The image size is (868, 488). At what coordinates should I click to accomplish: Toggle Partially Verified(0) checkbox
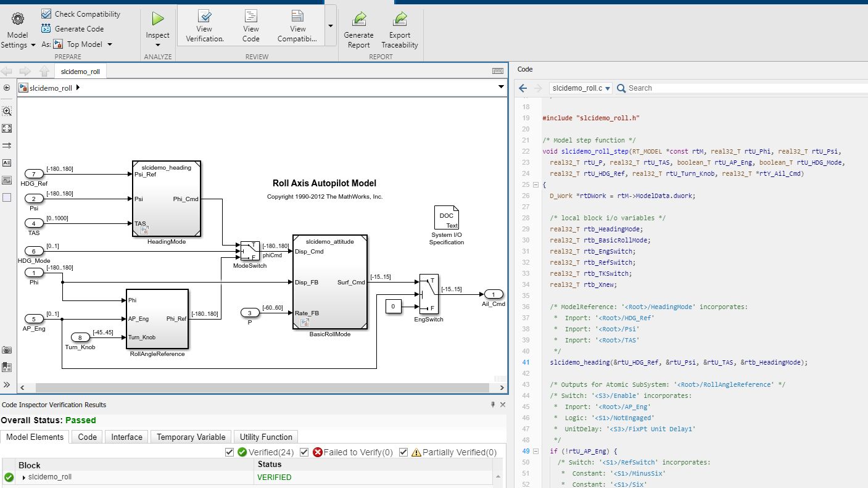[403, 452]
